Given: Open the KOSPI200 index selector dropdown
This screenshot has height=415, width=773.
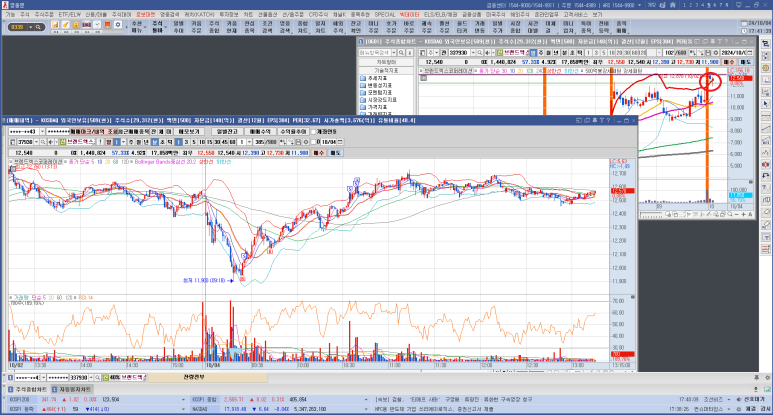Looking at the screenshot, I should 183,400.
